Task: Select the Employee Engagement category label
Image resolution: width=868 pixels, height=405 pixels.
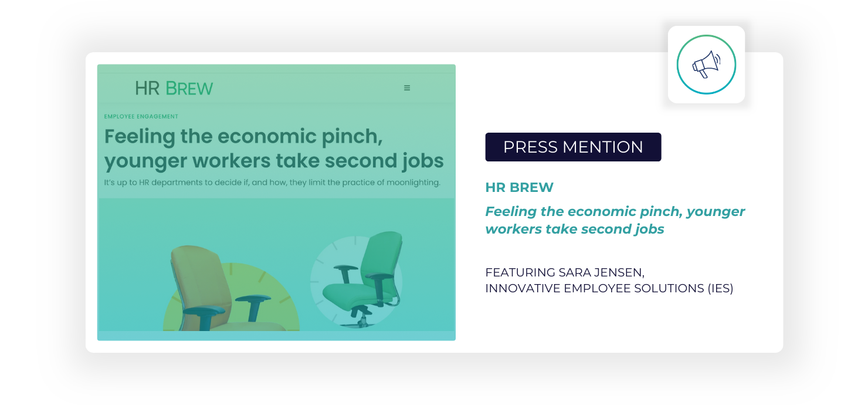Action: [141, 117]
